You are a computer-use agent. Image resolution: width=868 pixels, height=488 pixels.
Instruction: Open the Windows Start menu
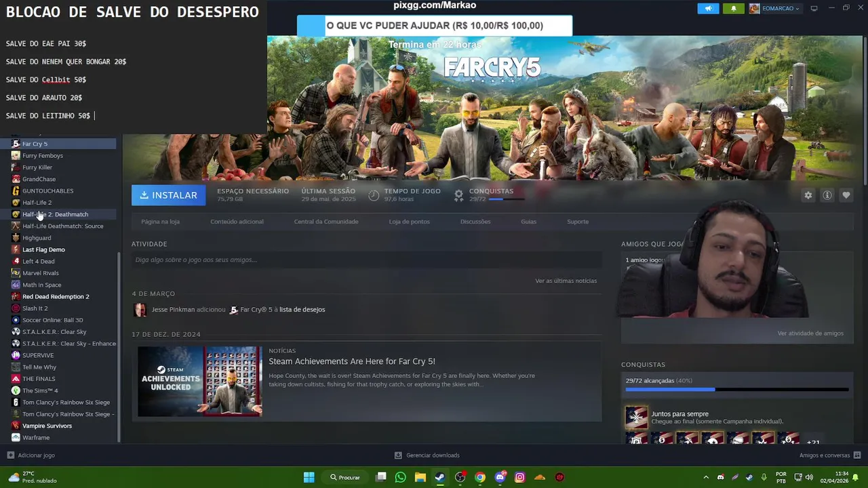coord(309,477)
